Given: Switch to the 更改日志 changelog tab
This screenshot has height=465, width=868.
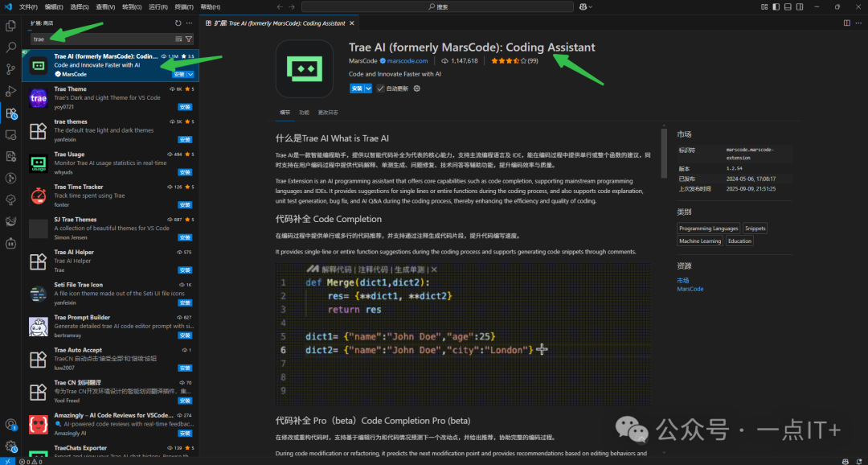Looking at the screenshot, I should tap(328, 112).
